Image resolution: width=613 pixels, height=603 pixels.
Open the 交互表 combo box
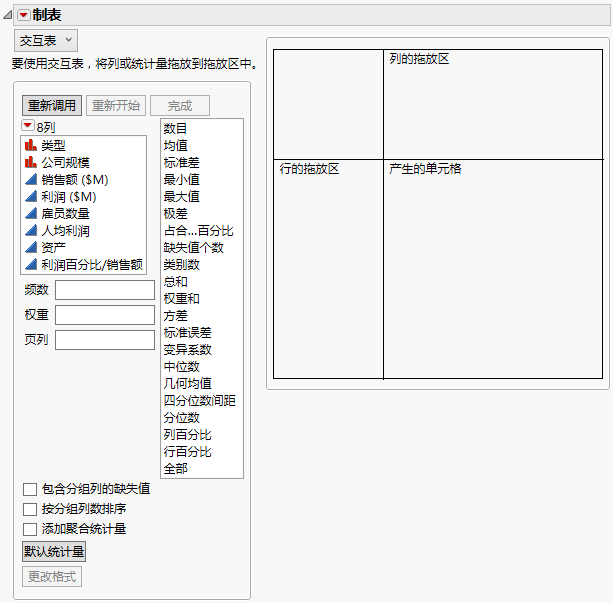(46, 40)
